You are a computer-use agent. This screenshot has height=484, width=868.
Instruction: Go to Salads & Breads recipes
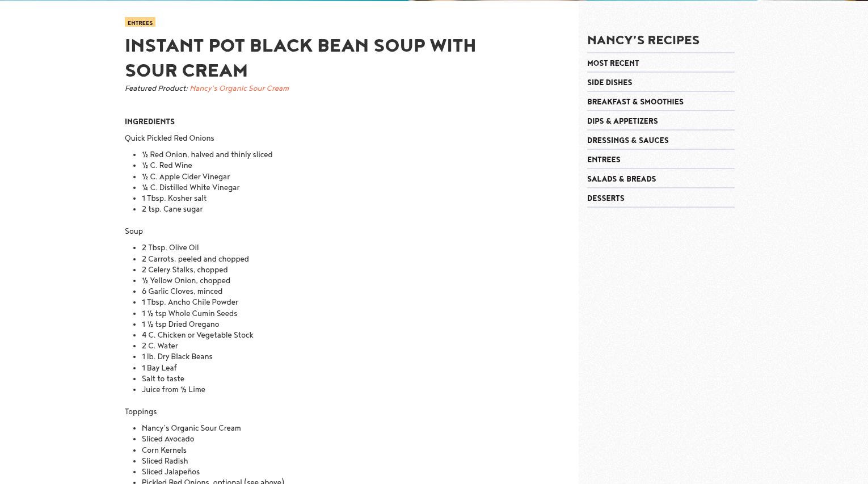coord(621,179)
